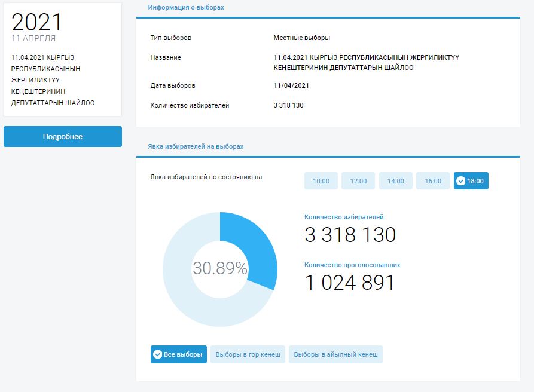The image size is (534, 392).
Task: Show turnout as of 14:00
Action: pos(395,181)
